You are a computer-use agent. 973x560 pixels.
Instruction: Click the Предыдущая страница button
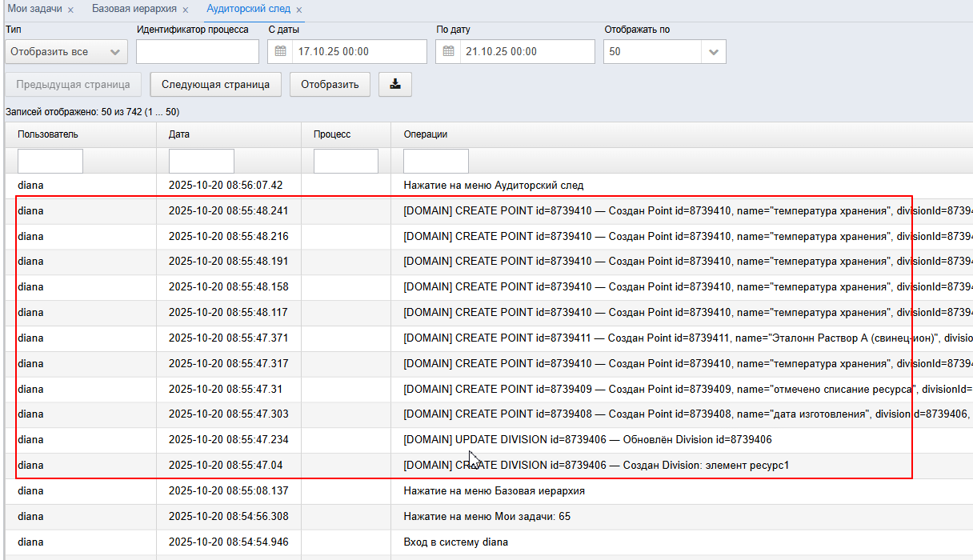[73, 84]
